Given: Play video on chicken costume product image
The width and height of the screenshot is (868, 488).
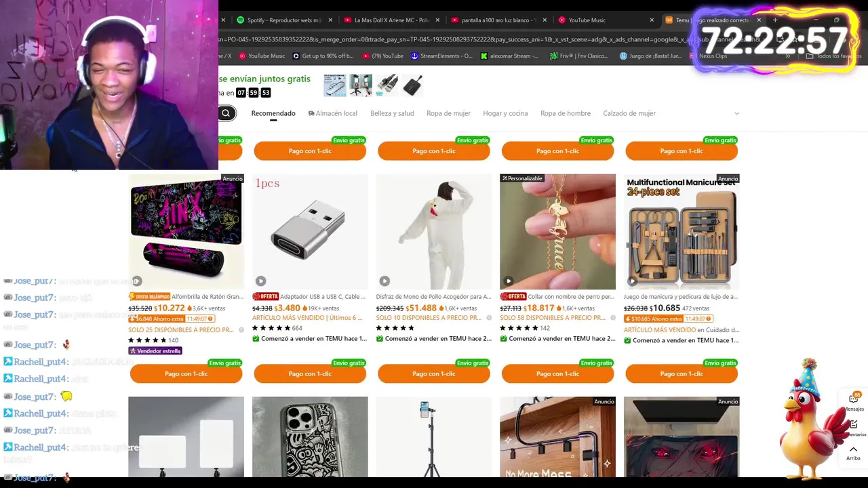Looking at the screenshot, I should click(384, 281).
